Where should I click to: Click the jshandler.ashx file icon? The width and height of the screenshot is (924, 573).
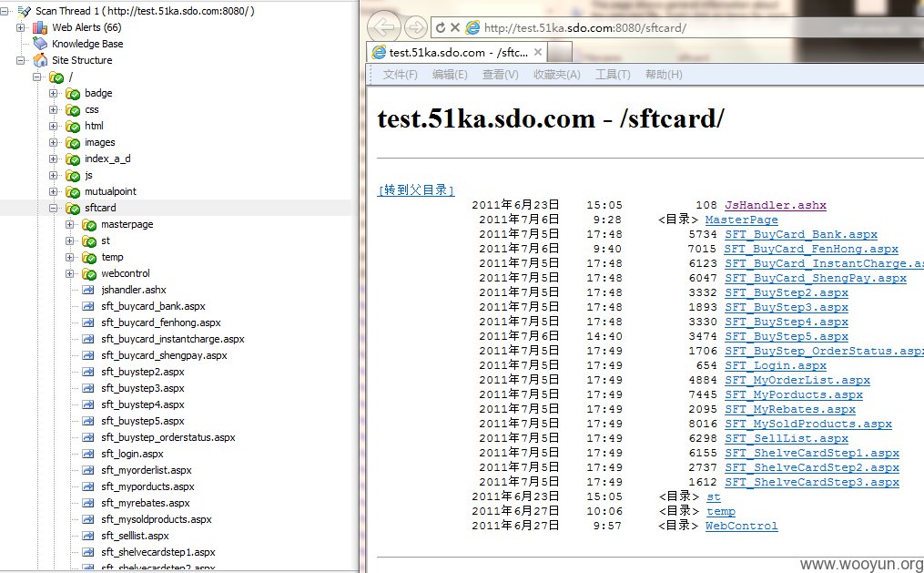[x=88, y=290]
